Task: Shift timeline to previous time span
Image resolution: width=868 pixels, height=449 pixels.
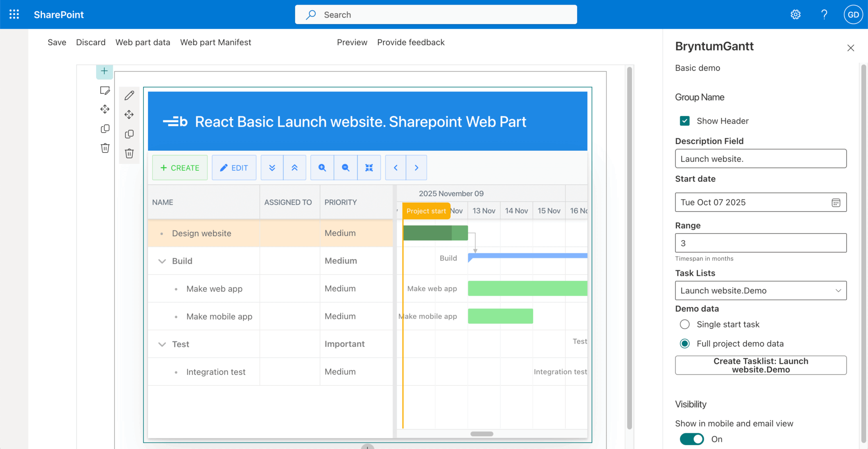Action: [395, 168]
